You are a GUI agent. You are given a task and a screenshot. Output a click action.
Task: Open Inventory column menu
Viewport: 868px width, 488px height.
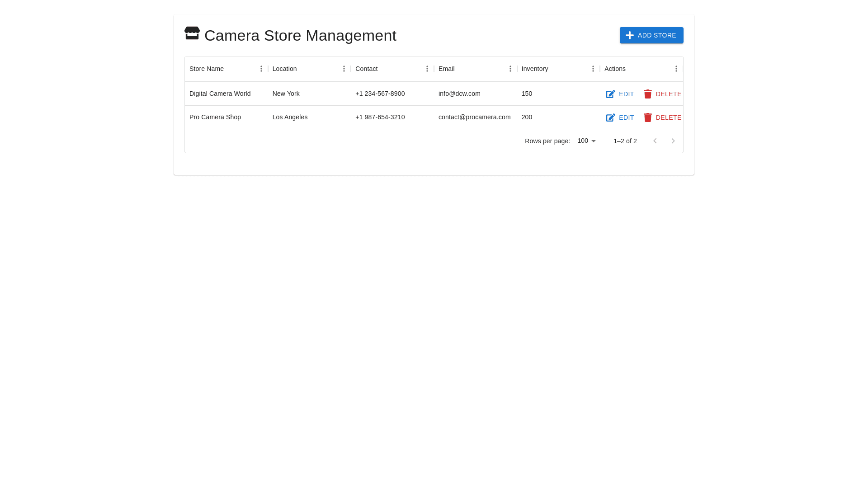(x=593, y=69)
